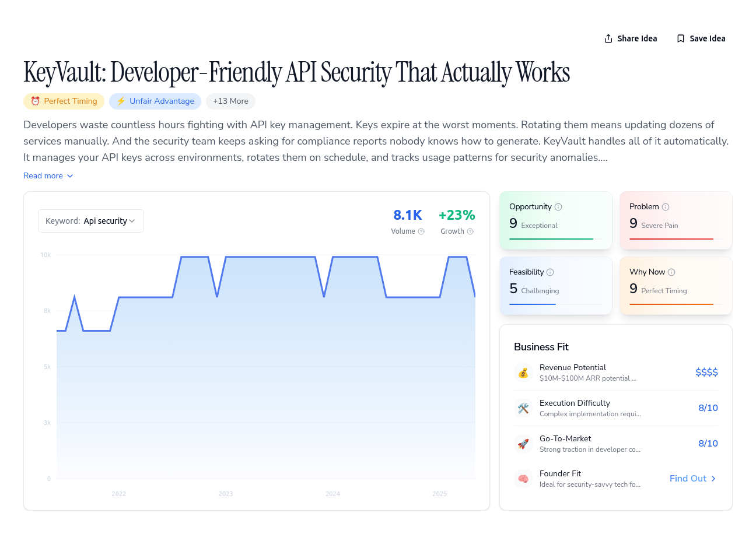The height and width of the screenshot is (534, 756).
Task: Click the $$$$ revenue value
Action: (x=706, y=373)
